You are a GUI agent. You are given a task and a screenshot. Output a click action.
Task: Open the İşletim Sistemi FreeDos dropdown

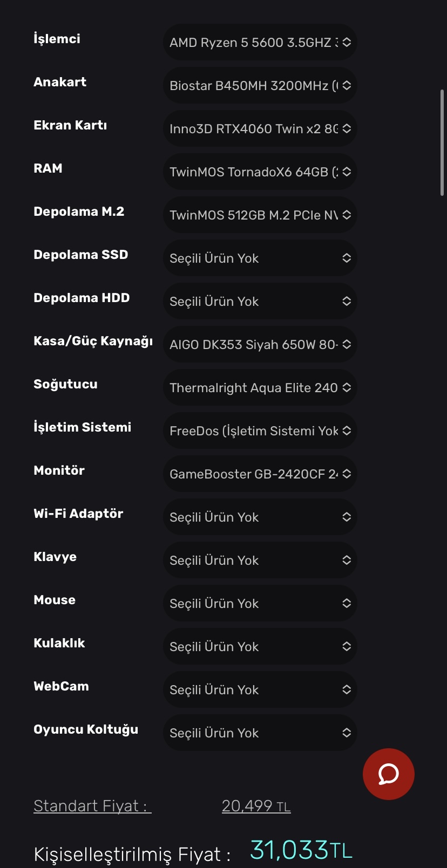coord(260,431)
